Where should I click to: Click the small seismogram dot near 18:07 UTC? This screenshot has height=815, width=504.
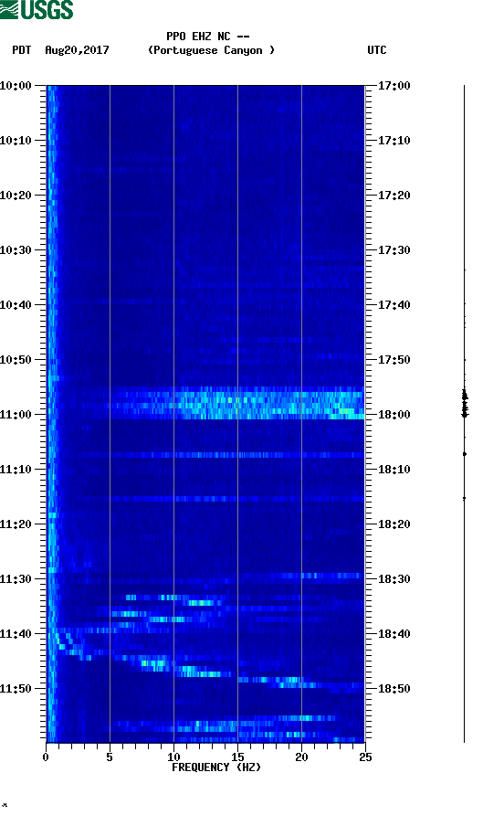coord(465,454)
